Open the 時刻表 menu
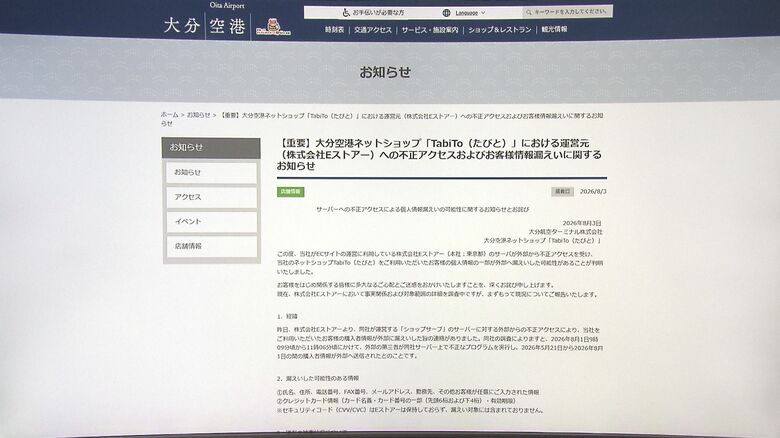 point(335,30)
